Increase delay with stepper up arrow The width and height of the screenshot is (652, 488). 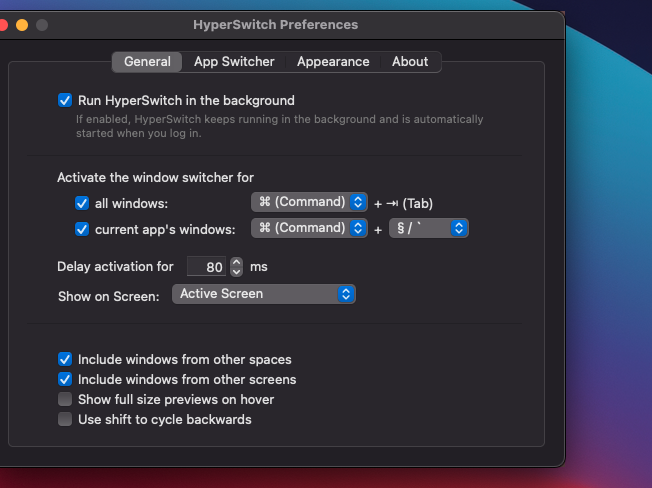237,262
